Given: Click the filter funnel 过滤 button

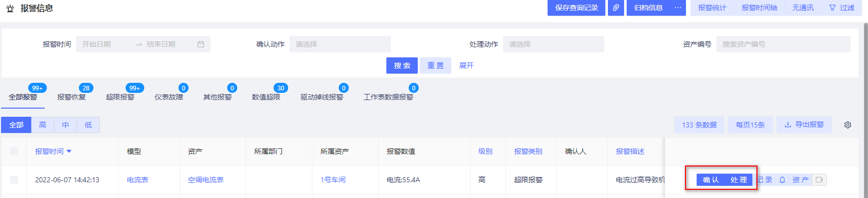Looking at the screenshot, I should coord(842,8).
